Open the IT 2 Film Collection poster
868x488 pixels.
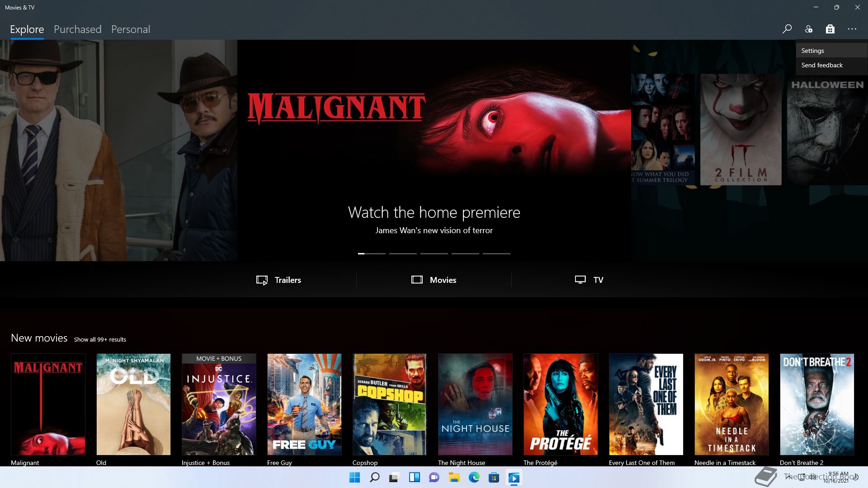tap(741, 130)
